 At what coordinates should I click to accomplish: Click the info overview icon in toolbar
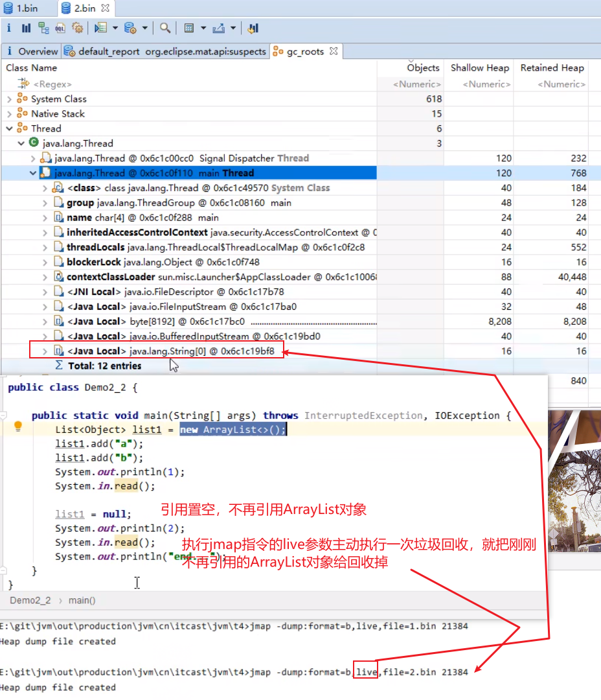9,28
